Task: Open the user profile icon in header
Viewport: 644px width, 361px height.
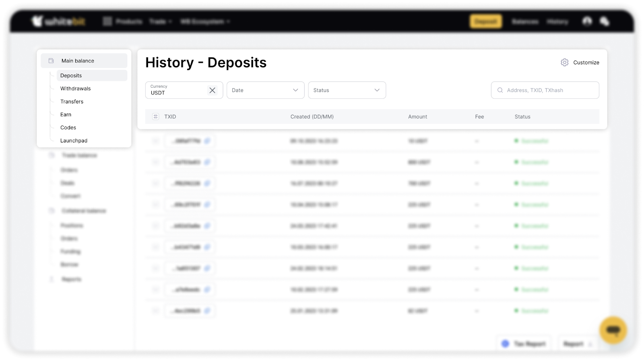Action: [x=587, y=21]
